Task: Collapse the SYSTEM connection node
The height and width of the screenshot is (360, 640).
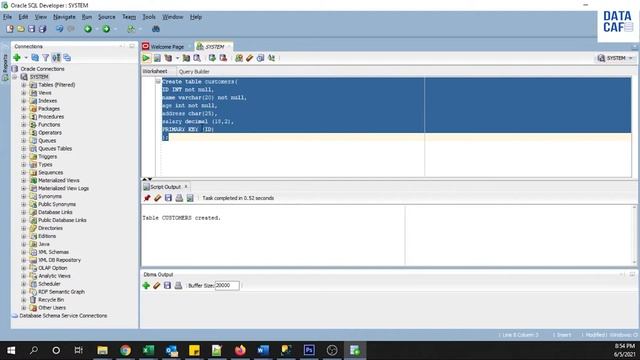Action: [15, 77]
